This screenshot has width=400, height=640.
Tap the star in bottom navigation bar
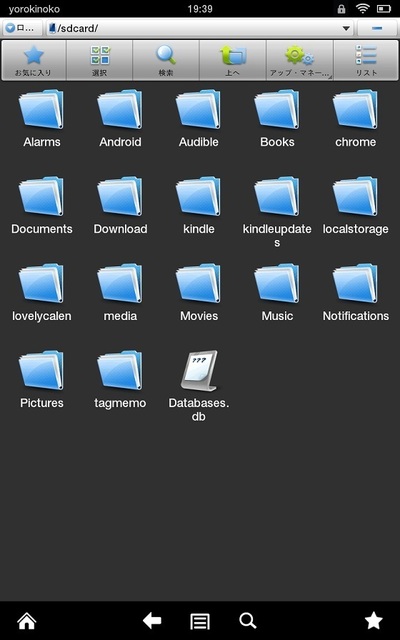pyautogui.click(x=373, y=621)
